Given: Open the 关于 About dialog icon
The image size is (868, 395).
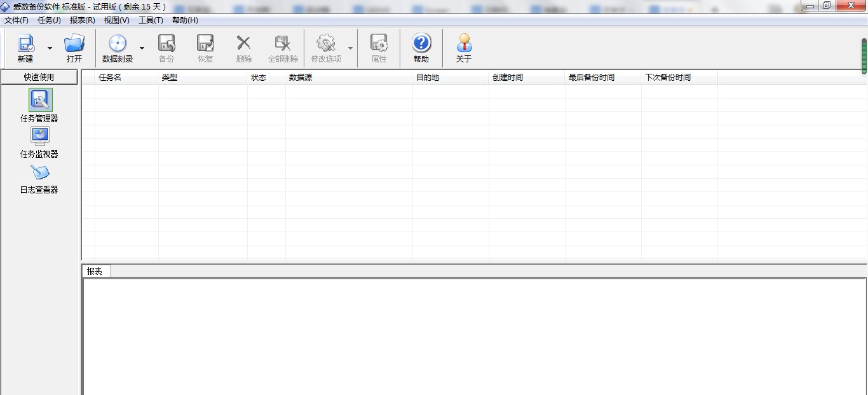Looking at the screenshot, I should (x=463, y=45).
